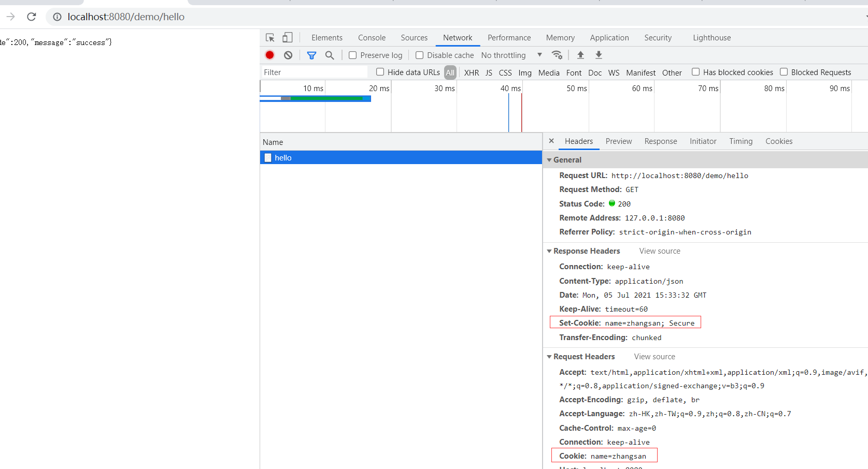The width and height of the screenshot is (868, 469).
Task: Click the browser forward arrow
Action: [10, 17]
